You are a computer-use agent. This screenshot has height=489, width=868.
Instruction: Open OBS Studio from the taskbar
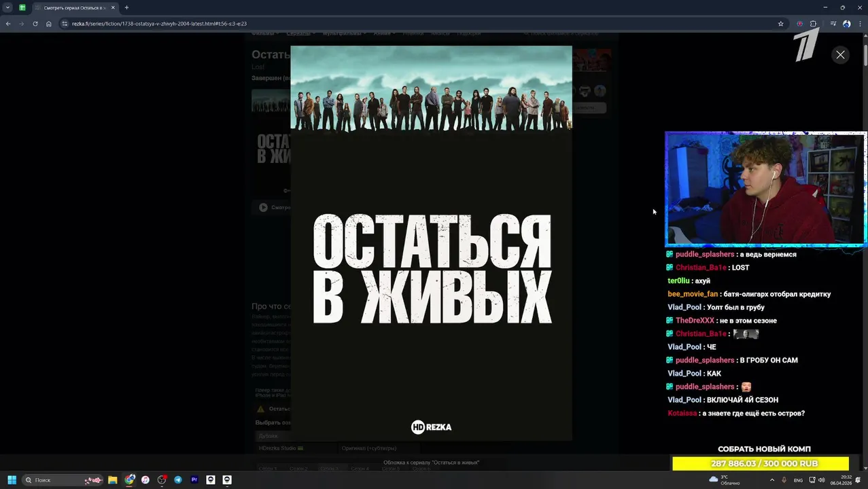point(162,480)
